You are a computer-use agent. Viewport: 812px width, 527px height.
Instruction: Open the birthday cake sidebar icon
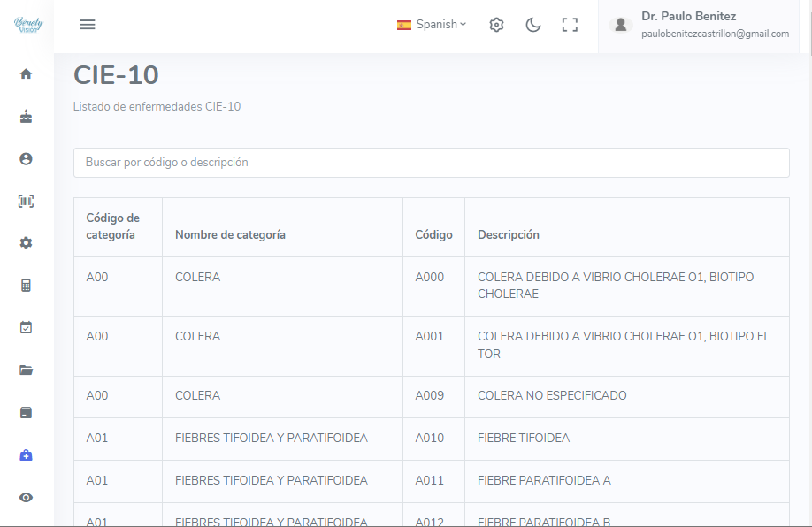pyautogui.click(x=26, y=116)
